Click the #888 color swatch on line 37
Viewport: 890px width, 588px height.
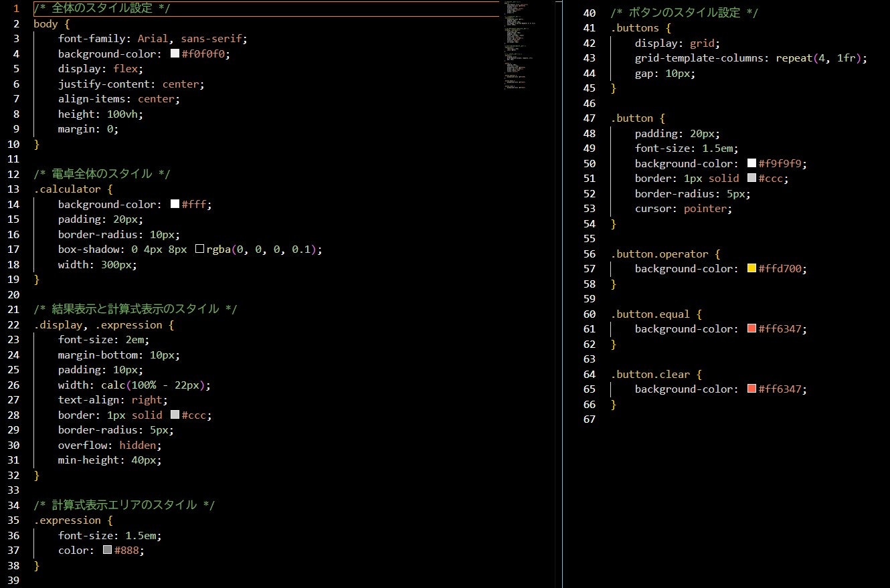pos(108,551)
